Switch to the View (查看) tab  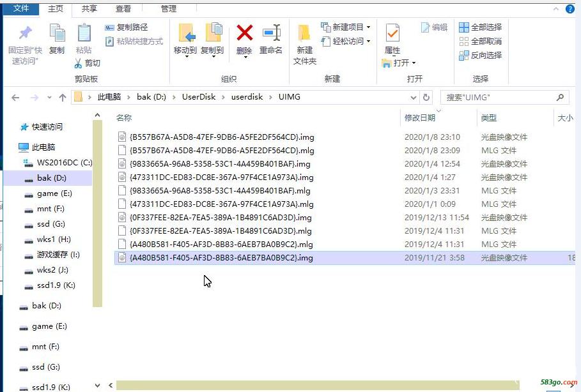click(123, 8)
